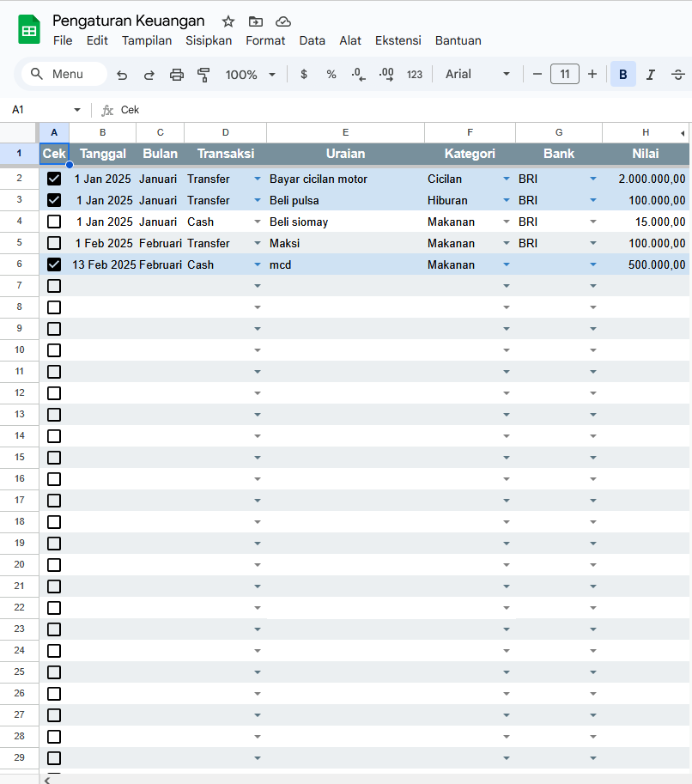Select column E header

tap(345, 132)
